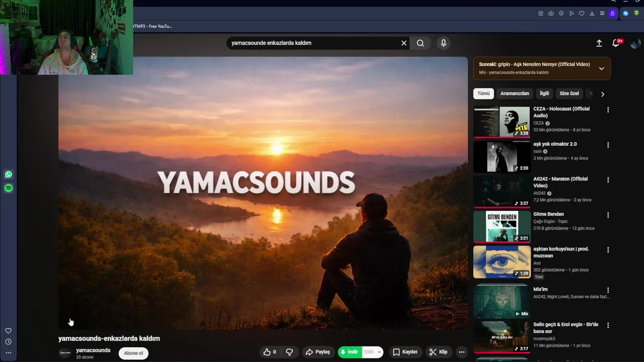Create a clip with the Klip button
Viewport: 644px width, 362px height.
pyautogui.click(x=438, y=352)
